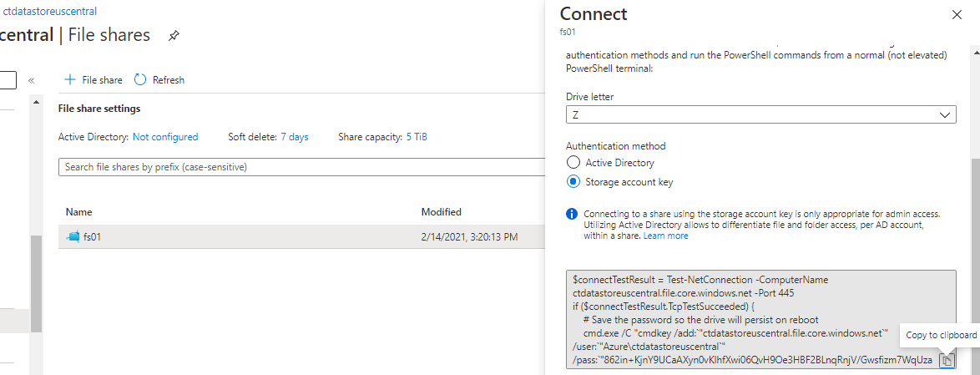Click the fs01 file share icon
This screenshot has height=375, width=980.
(x=73, y=237)
